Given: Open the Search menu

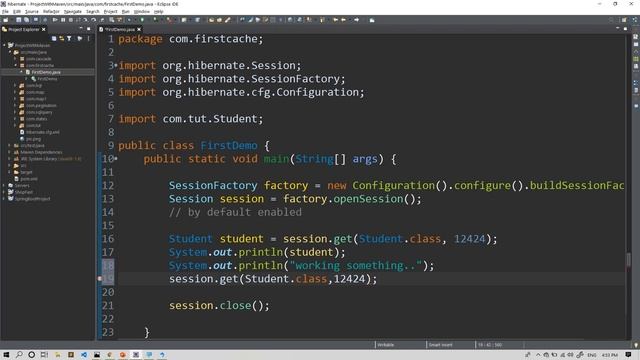Looking at the screenshot, I should (93, 11).
